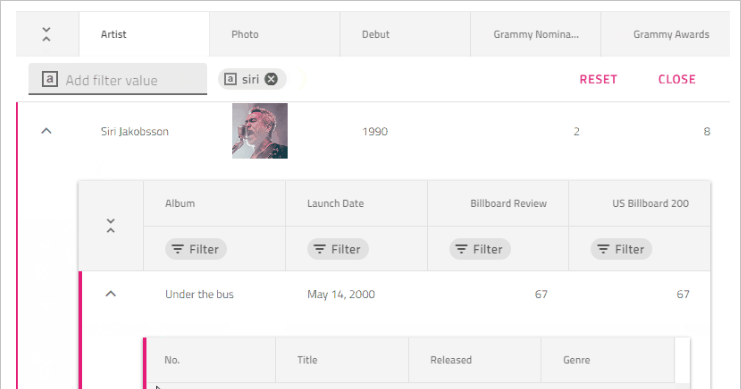Viewport: 741px width, 389px height.
Task: Open the Billboard Review column filter
Action: pos(480,249)
